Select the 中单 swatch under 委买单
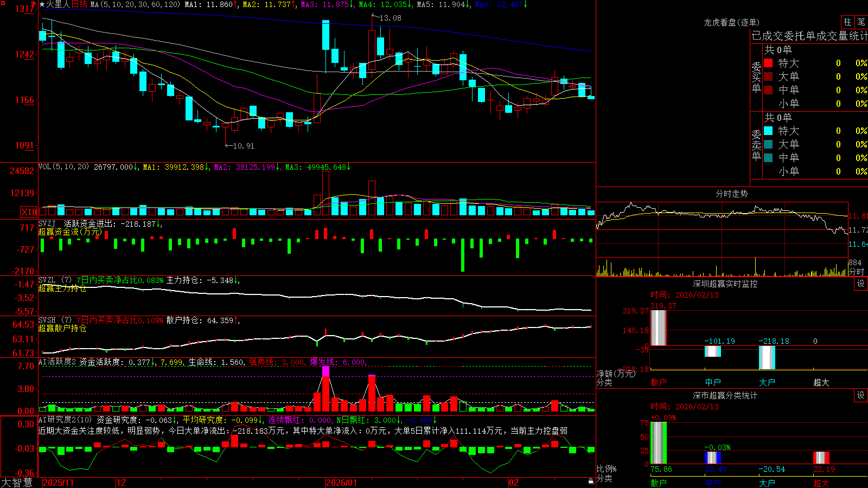This screenshot has width=868, height=488. coord(768,90)
